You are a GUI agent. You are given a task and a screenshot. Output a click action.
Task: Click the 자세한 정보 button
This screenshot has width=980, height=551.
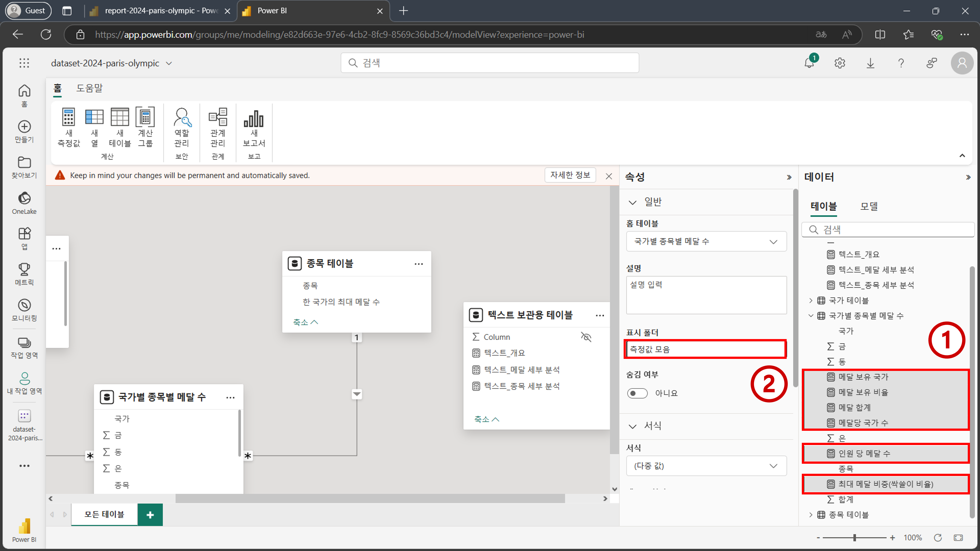570,175
